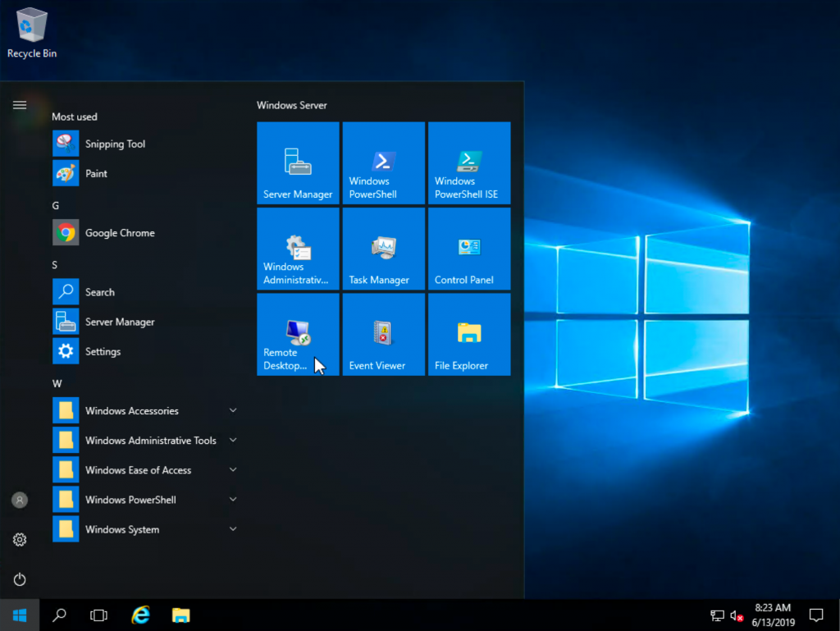Viewport: 840px width, 631px height.
Task: Launch Google Chrome from the app list
Action: (146, 232)
